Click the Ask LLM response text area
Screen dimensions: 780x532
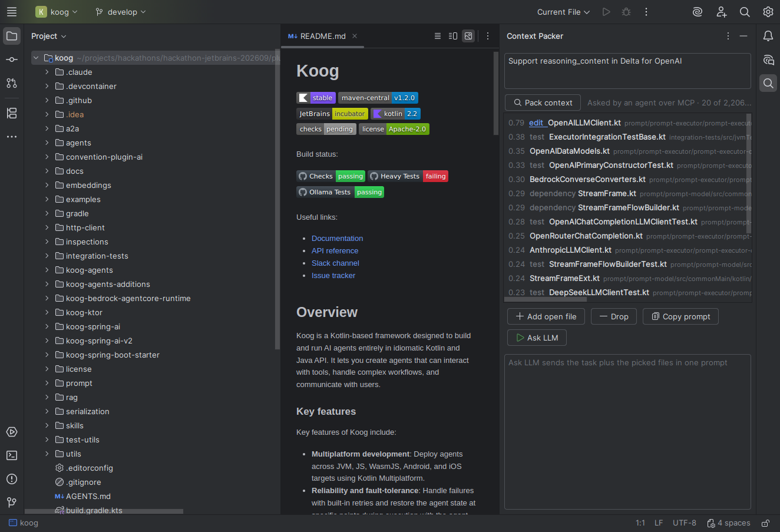pyautogui.click(x=627, y=431)
